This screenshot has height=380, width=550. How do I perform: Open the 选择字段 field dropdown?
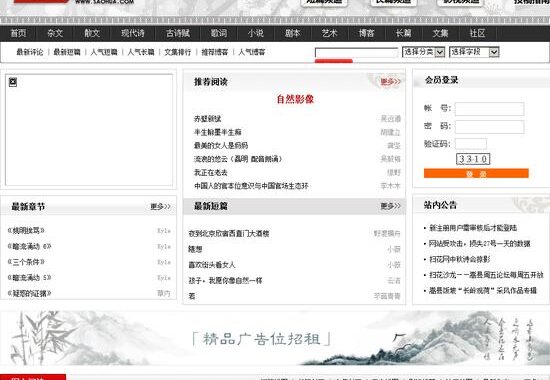pos(474,52)
